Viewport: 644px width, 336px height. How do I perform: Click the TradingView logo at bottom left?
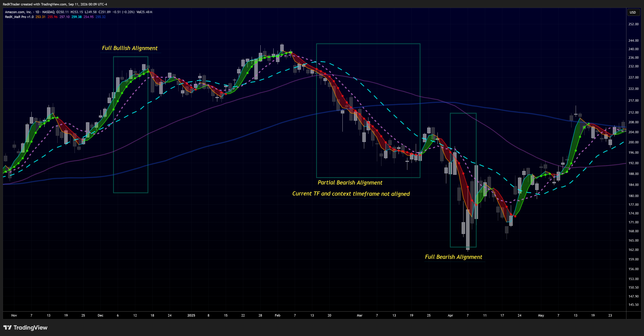25,327
